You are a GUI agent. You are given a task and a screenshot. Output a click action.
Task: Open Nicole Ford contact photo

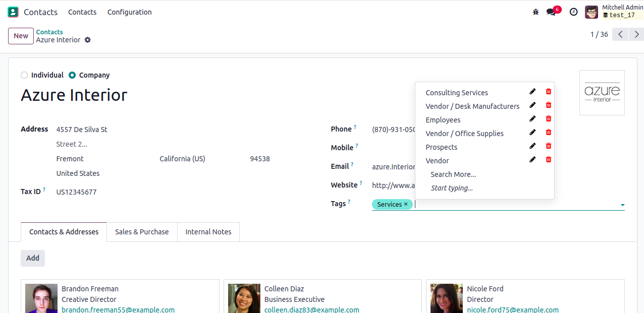(x=447, y=298)
